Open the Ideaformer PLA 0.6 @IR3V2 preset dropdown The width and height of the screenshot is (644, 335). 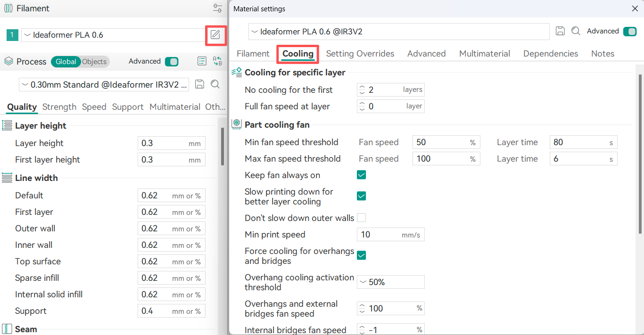(x=399, y=32)
